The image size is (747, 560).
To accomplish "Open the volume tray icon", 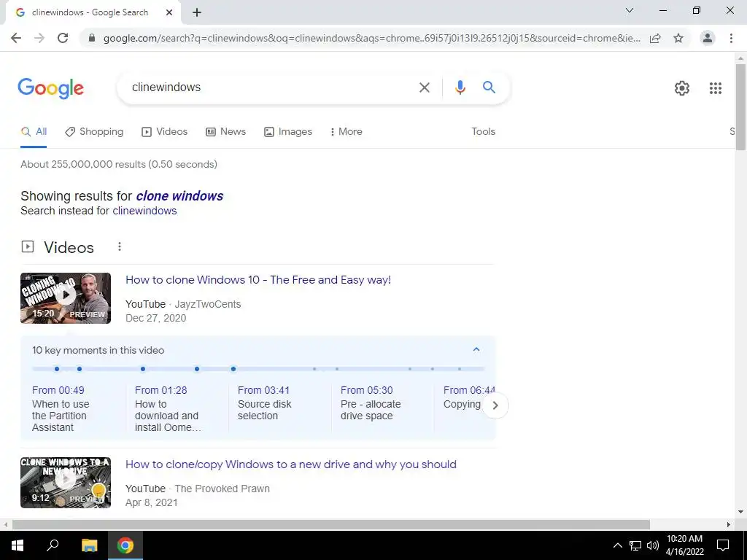I will pos(652,545).
